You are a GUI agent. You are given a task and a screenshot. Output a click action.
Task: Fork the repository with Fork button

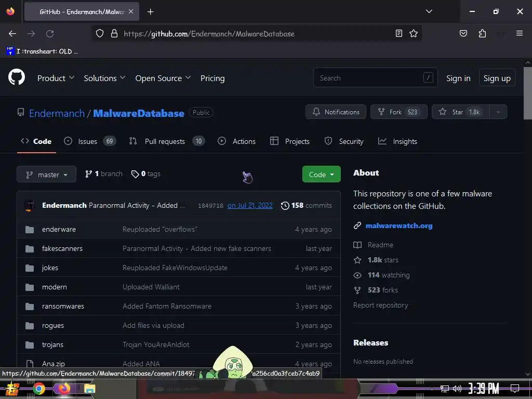pyautogui.click(x=398, y=112)
